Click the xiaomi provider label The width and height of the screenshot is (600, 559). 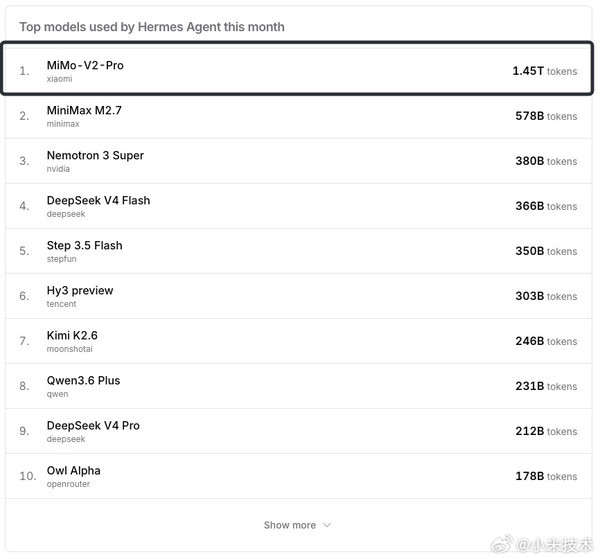(59, 79)
